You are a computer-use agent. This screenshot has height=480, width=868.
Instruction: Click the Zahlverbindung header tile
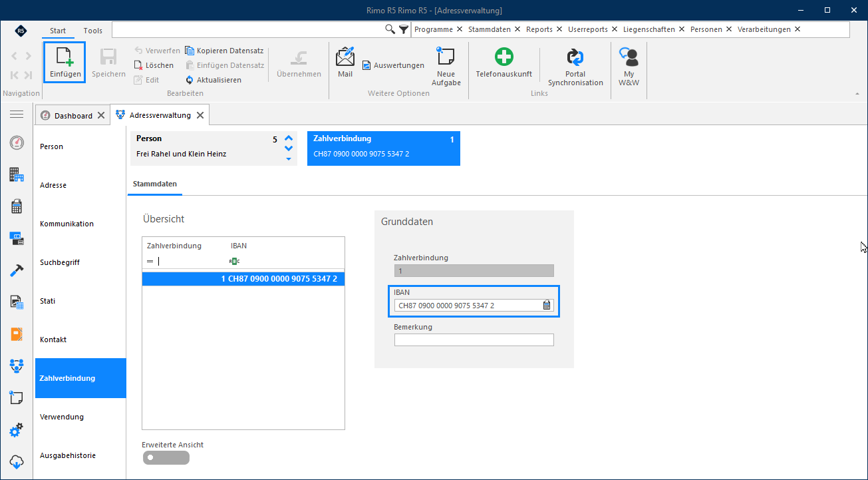click(x=384, y=148)
